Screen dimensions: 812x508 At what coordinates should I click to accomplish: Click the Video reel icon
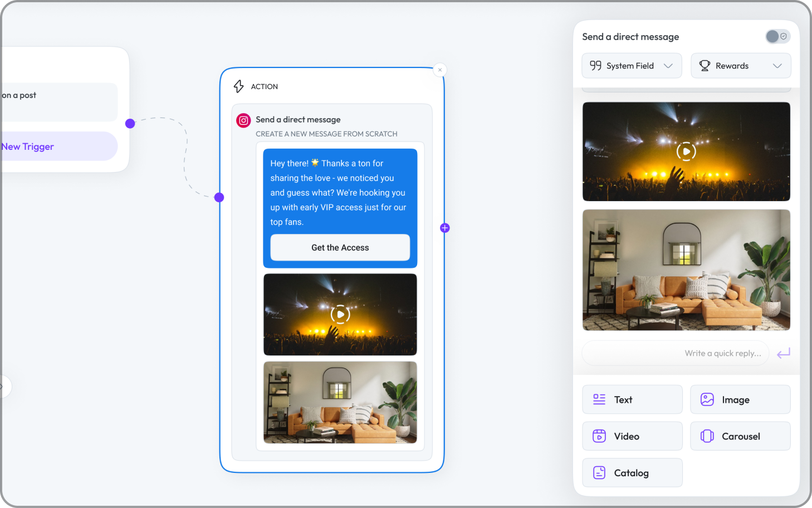coord(599,436)
